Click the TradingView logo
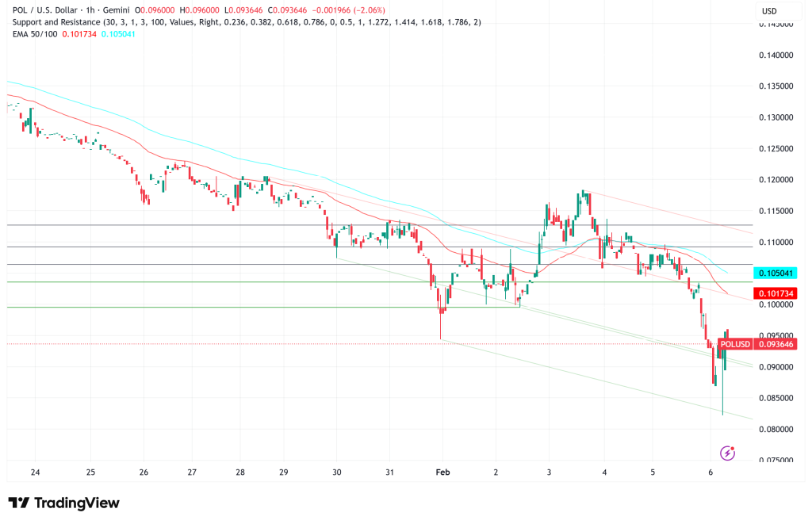This screenshot has height=524, width=812. pyautogui.click(x=63, y=503)
